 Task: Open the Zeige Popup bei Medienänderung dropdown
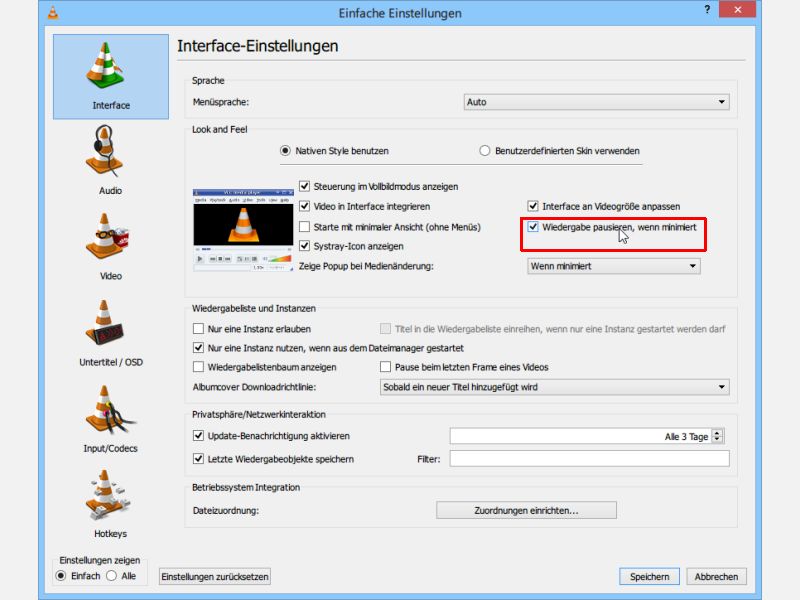(614, 266)
